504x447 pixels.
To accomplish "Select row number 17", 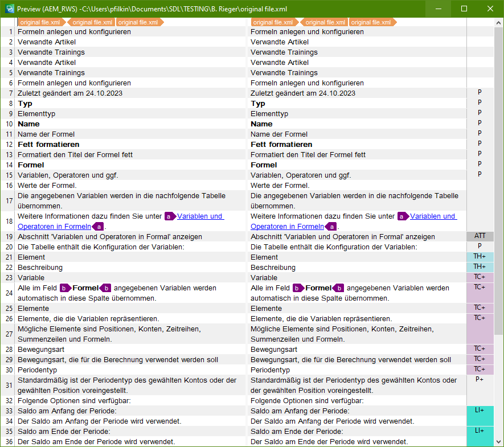I will [x=9, y=200].
